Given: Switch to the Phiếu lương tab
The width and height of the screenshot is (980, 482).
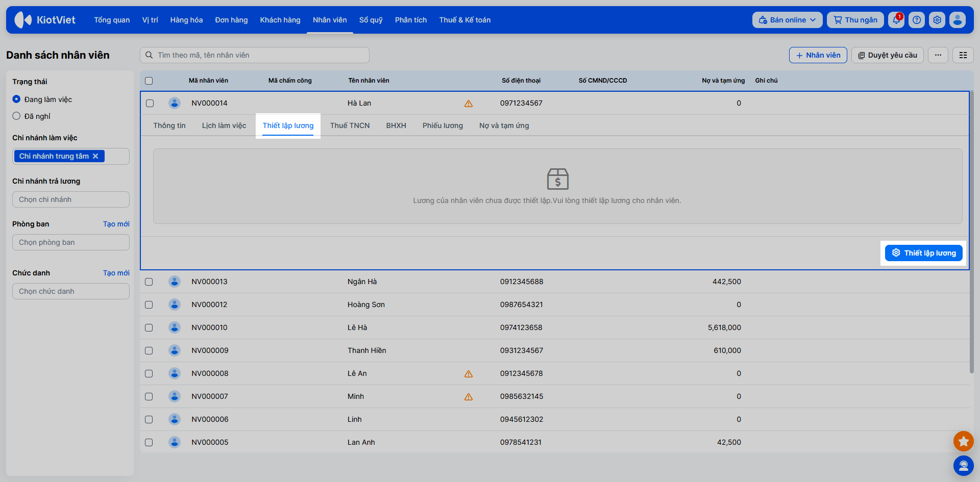Looking at the screenshot, I should (x=443, y=125).
